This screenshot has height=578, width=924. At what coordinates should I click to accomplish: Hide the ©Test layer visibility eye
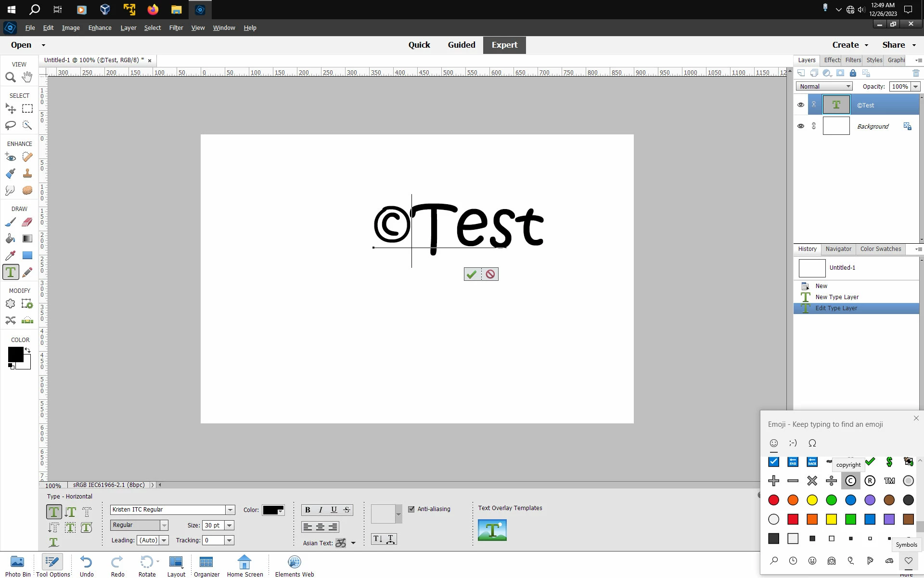pos(801,105)
